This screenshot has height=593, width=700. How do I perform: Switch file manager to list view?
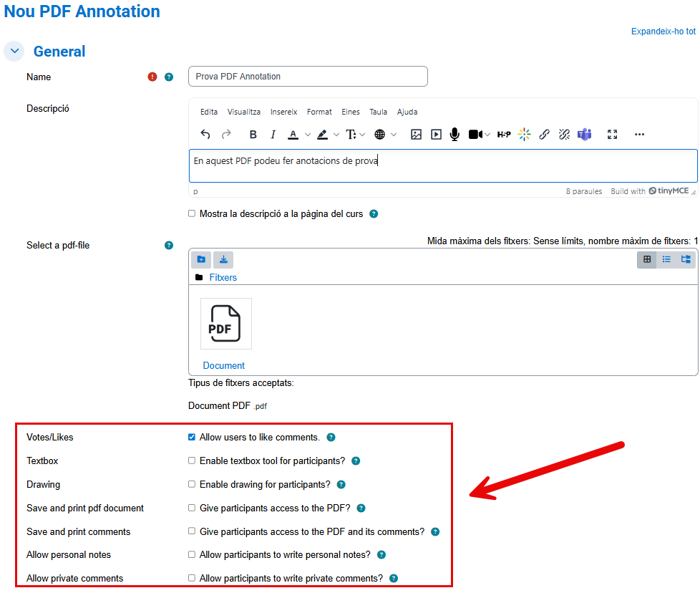[666, 259]
